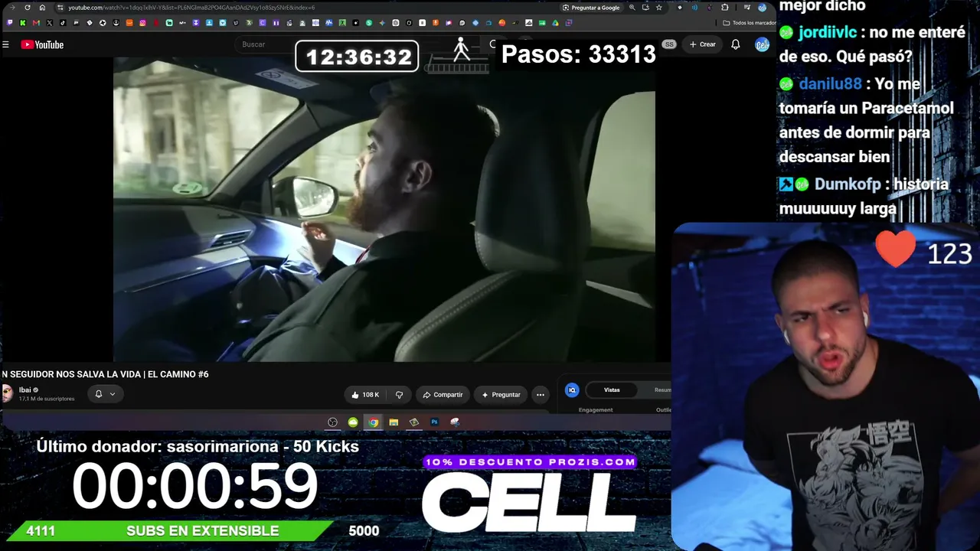Go to Chrome home page
This screenshot has width=980, height=551.
[42, 8]
